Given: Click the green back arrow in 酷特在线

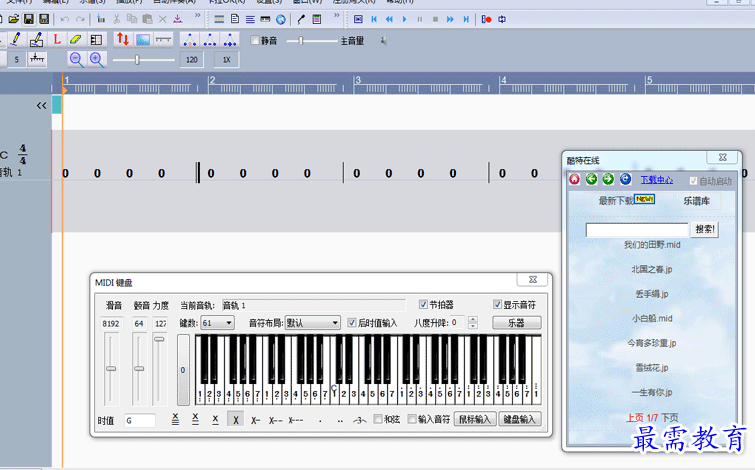Looking at the screenshot, I should point(591,179).
